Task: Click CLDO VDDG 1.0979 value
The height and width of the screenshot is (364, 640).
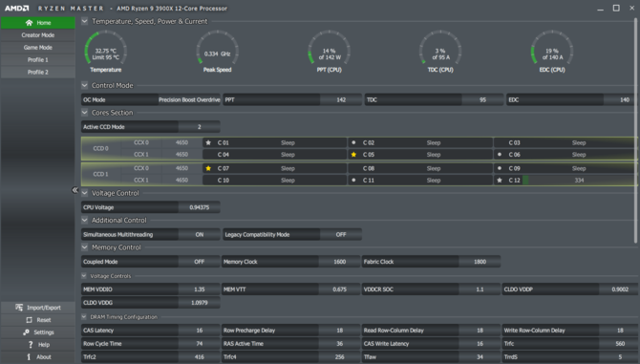Action: click(x=200, y=303)
